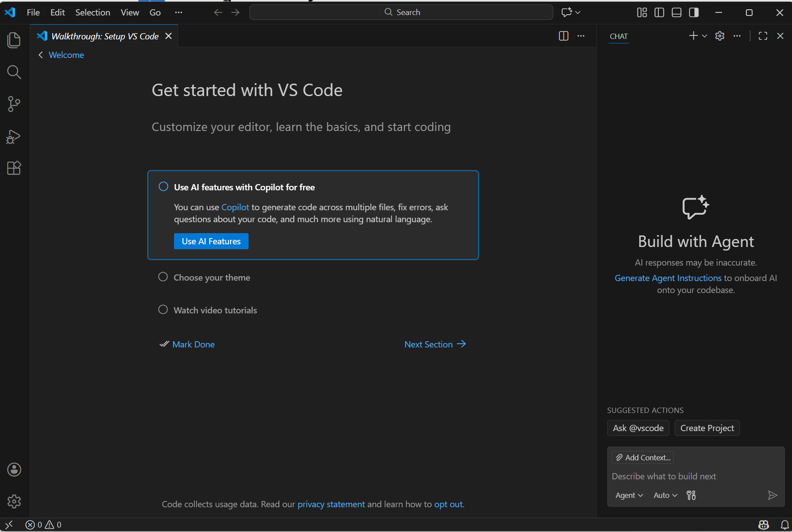
Task: Go to Next Section link
Action: (x=435, y=344)
